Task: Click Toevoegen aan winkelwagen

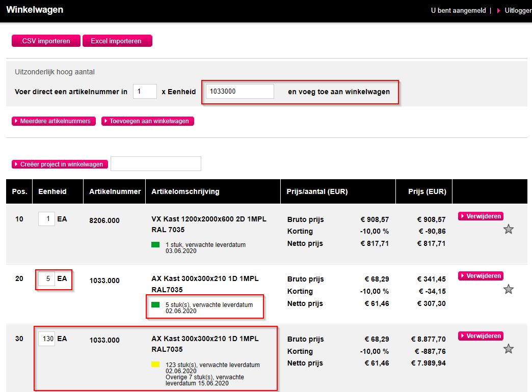Action: point(148,121)
